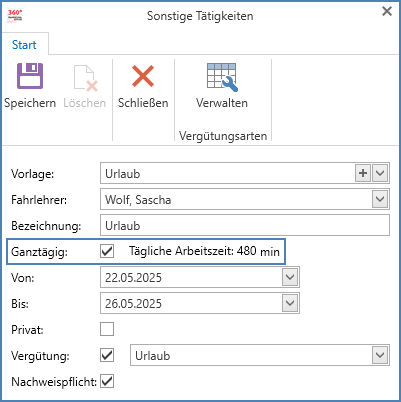This screenshot has height=402, width=401.
Task: Click the red X Schließen icon
Action: click(143, 76)
